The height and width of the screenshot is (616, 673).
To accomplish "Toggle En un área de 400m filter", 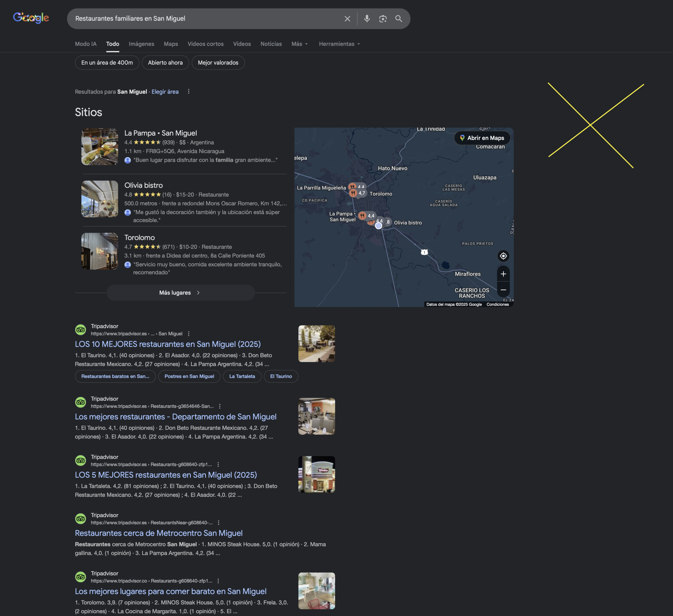I will point(107,63).
